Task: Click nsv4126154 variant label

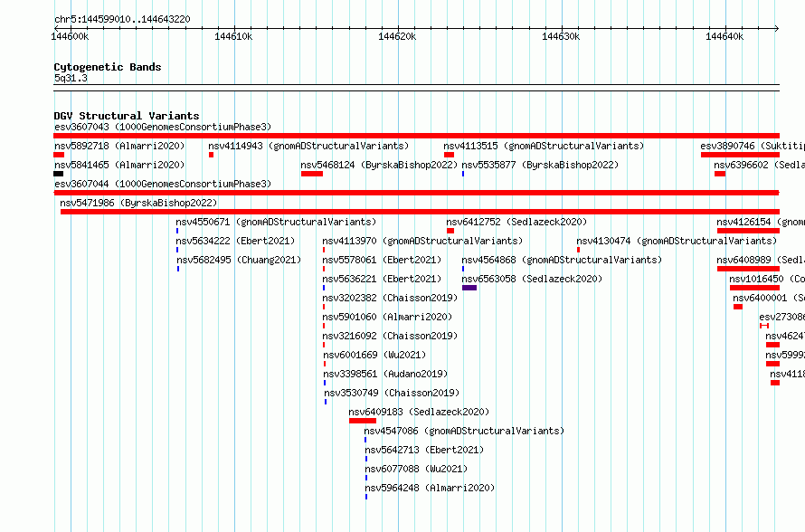Action: point(761,222)
